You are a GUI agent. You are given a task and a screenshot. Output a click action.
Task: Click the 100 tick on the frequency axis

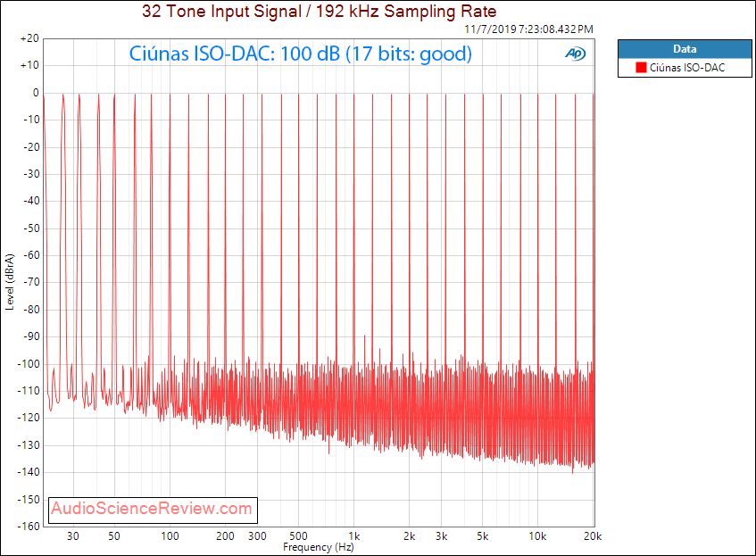(x=170, y=536)
